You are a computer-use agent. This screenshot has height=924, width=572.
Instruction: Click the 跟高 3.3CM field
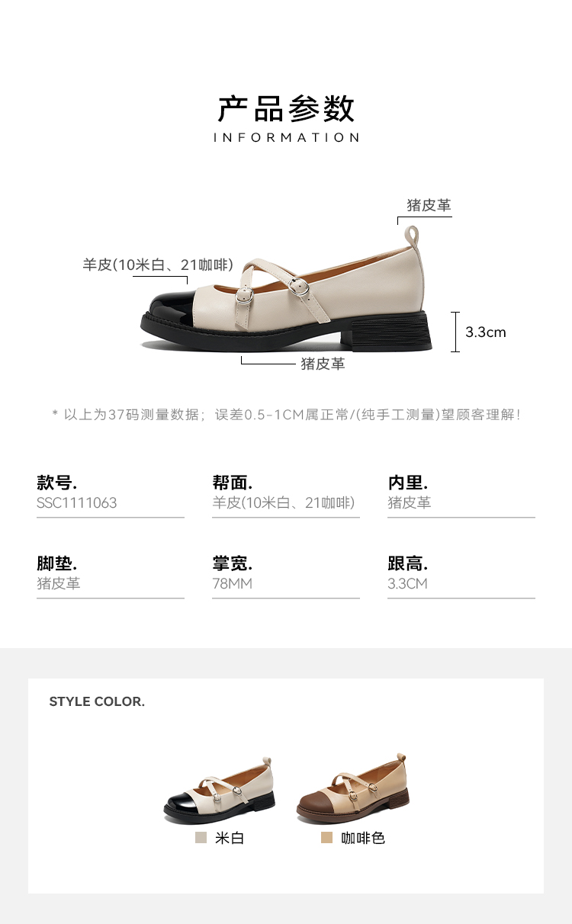coord(461,576)
